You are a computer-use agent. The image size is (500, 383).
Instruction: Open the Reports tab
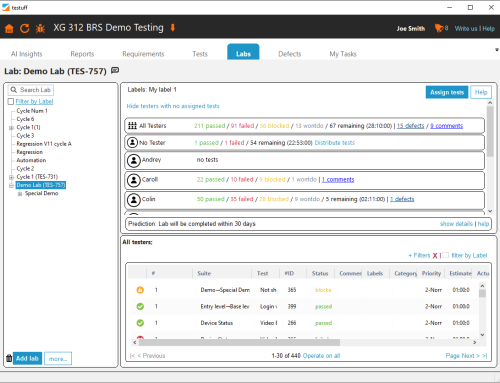pyautogui.click(x=82, y=54)
